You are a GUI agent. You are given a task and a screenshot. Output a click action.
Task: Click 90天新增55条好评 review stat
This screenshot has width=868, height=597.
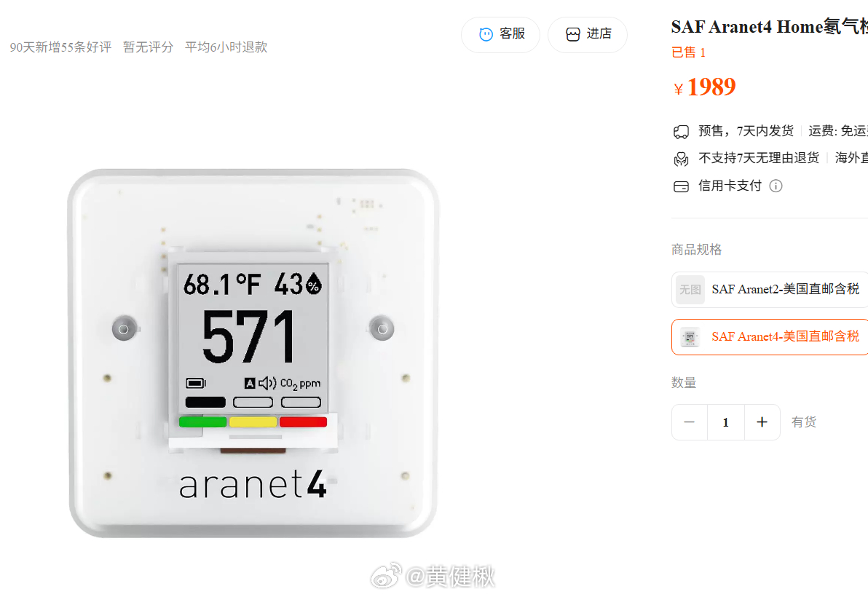point(60,47)
